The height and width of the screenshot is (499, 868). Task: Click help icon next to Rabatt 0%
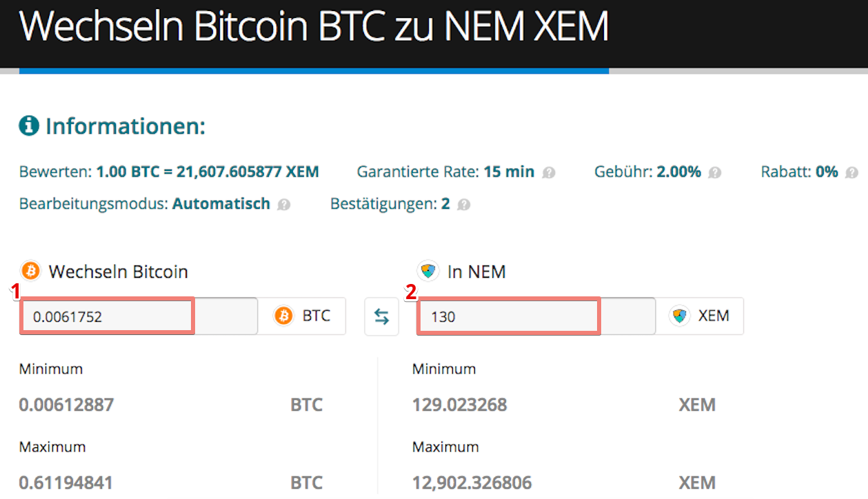pyautogui.click(x=852, y=172)
